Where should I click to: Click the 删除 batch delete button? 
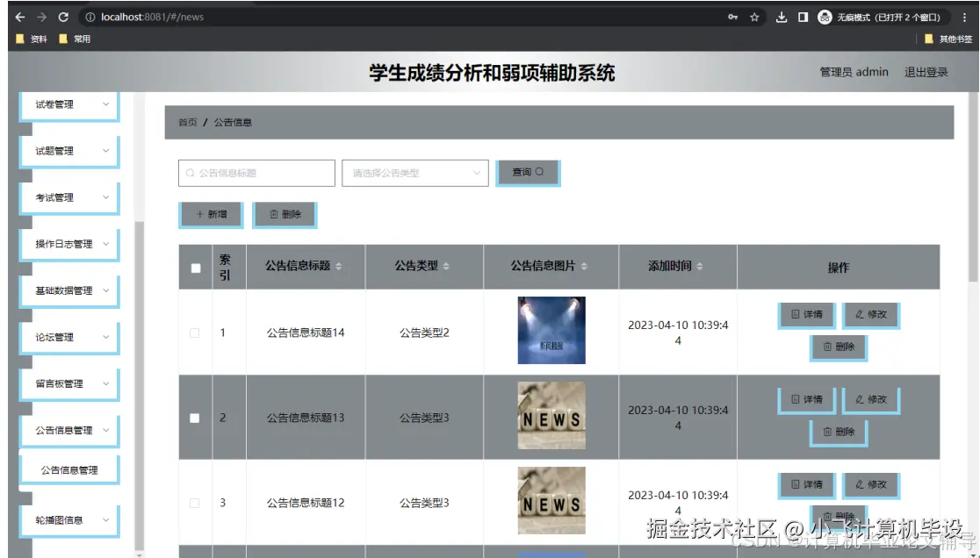[x=285, y=215]
